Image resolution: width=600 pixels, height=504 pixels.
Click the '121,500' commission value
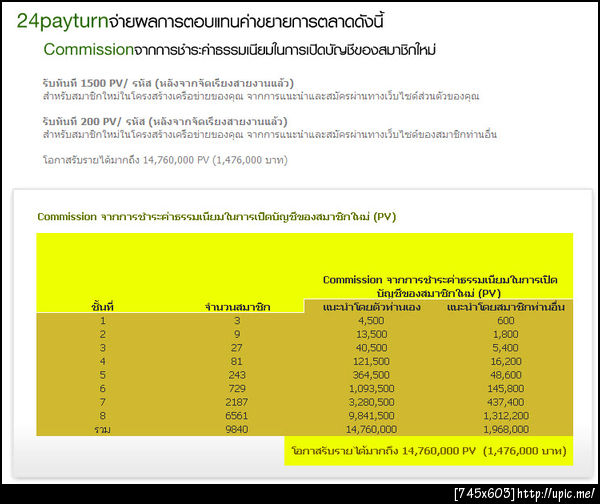371,361
